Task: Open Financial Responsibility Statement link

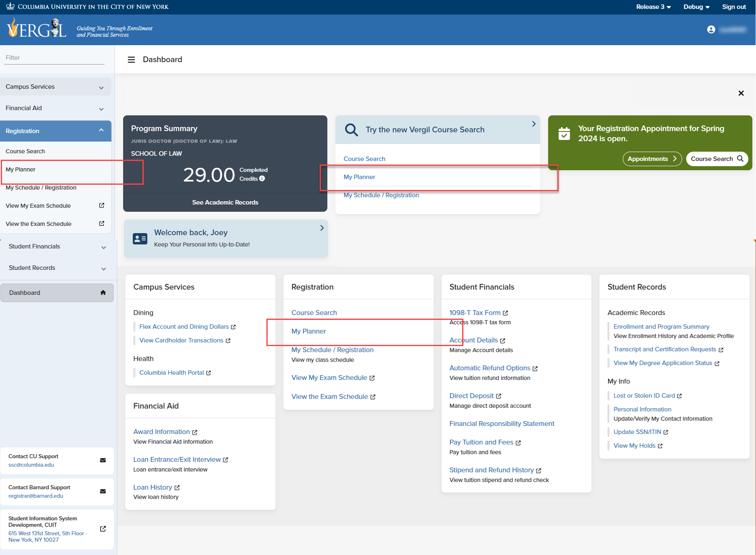Action: 502,424
